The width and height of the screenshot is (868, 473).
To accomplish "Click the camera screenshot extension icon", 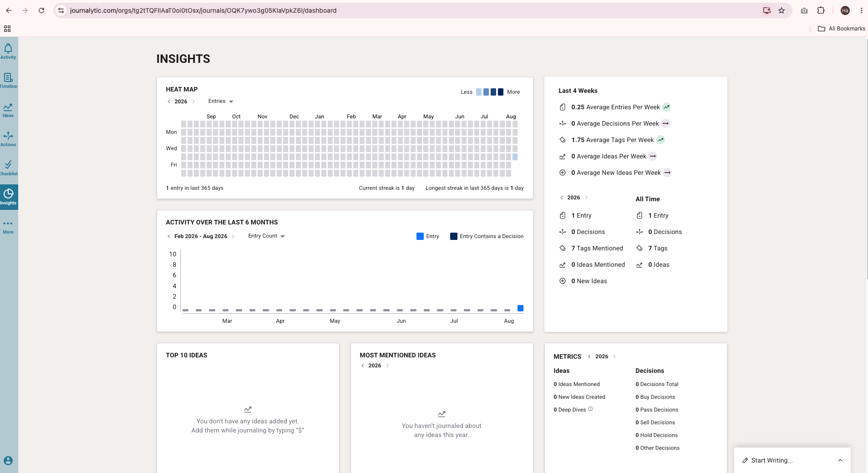I will point(804,10).
